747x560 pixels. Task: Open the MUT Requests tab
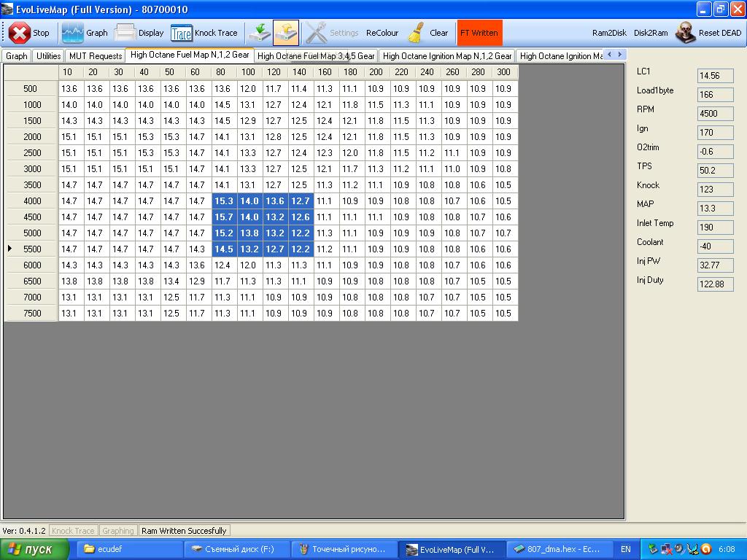click(x=96, y=56)
